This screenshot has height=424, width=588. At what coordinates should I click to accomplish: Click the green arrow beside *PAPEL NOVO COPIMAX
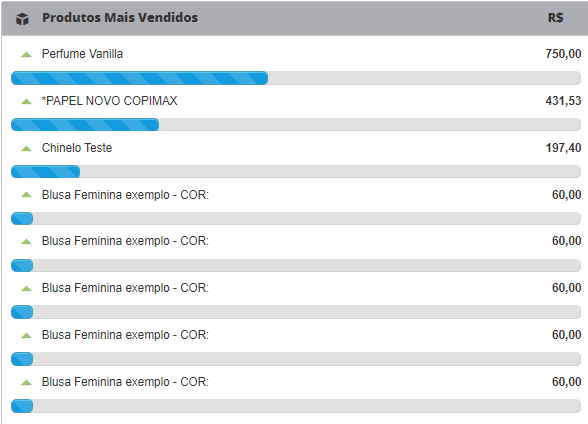pyautogui.click(x=26, y=102)
